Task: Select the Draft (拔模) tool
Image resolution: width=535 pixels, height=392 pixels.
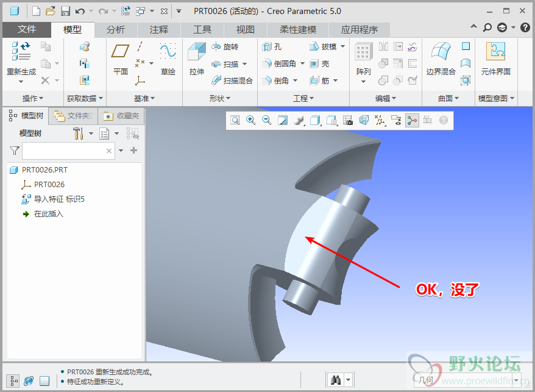Action: coord(323,47)
